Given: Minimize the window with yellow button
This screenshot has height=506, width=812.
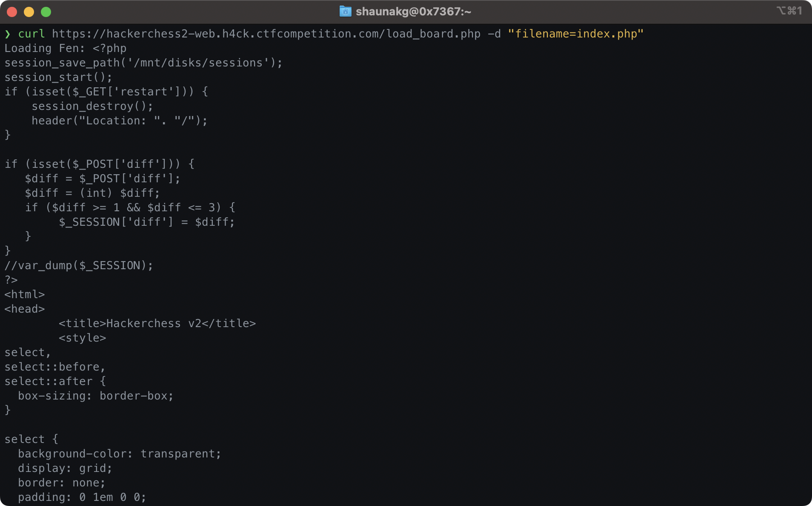Looking at the screenshot, I should (x=29, y=11).
